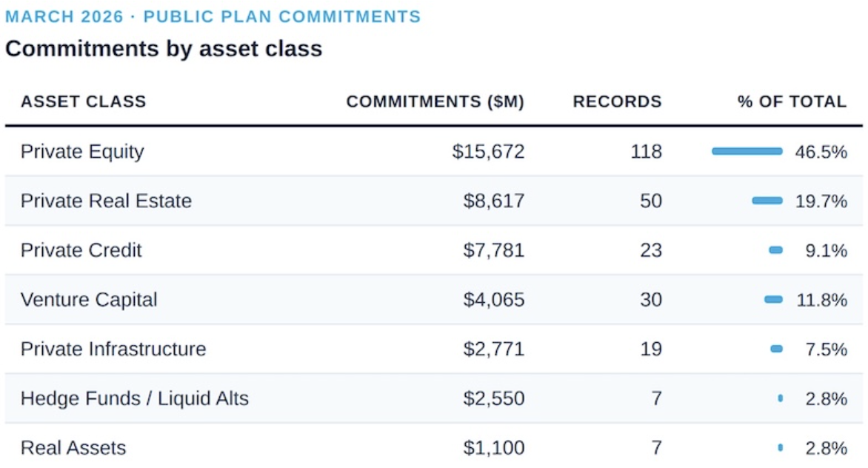
Task: Select Hedge Funds / Liquid Alts row
Action: point(134,398)
